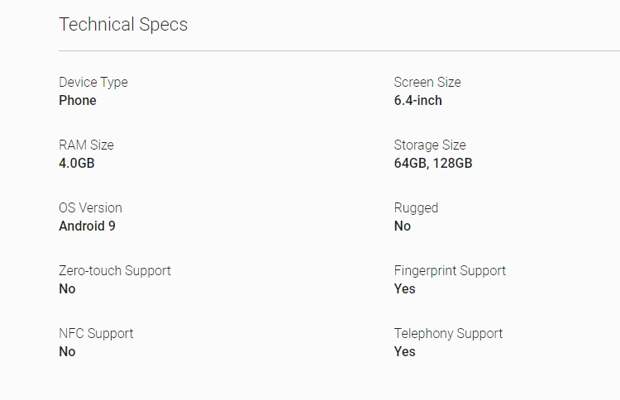Select the Device Type label
Screen dimensions: 620x400
click(93, 82)
